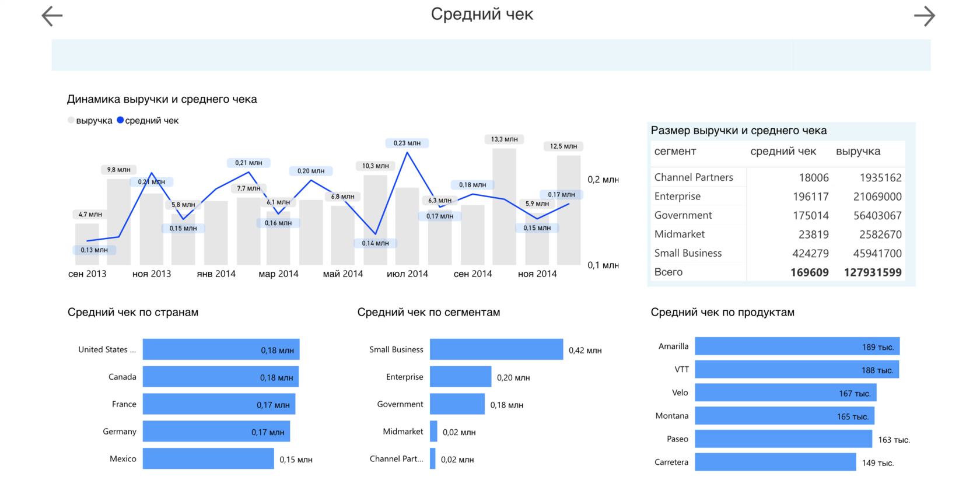The image size is (980, 501).
Task: Click the Средний чек по сегментам title
Action: (x=429, y=312)
